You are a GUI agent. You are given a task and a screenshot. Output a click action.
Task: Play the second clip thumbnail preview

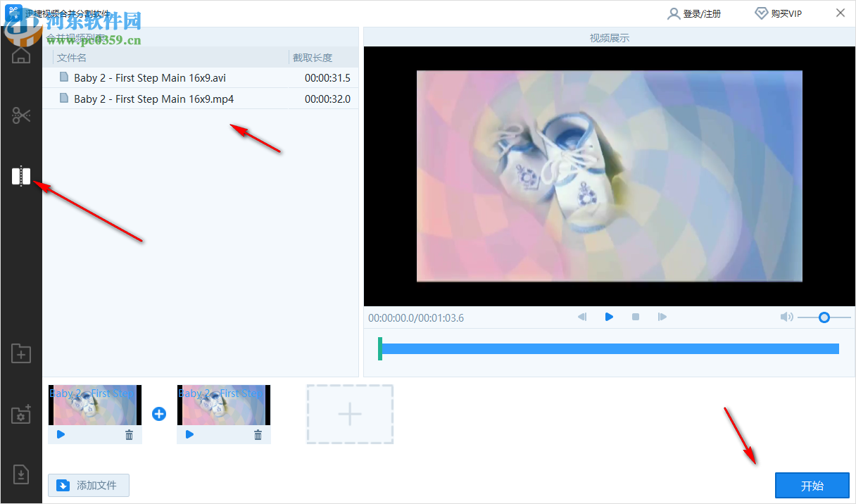click(189, 434)
